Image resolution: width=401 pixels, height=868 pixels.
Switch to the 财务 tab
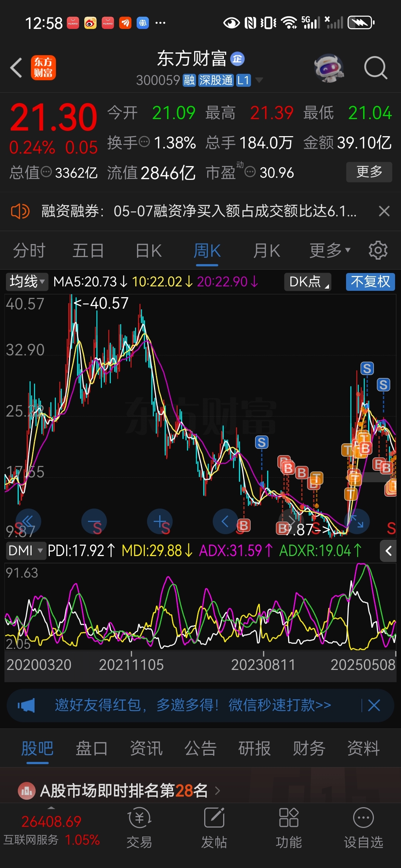pos(309,749)
